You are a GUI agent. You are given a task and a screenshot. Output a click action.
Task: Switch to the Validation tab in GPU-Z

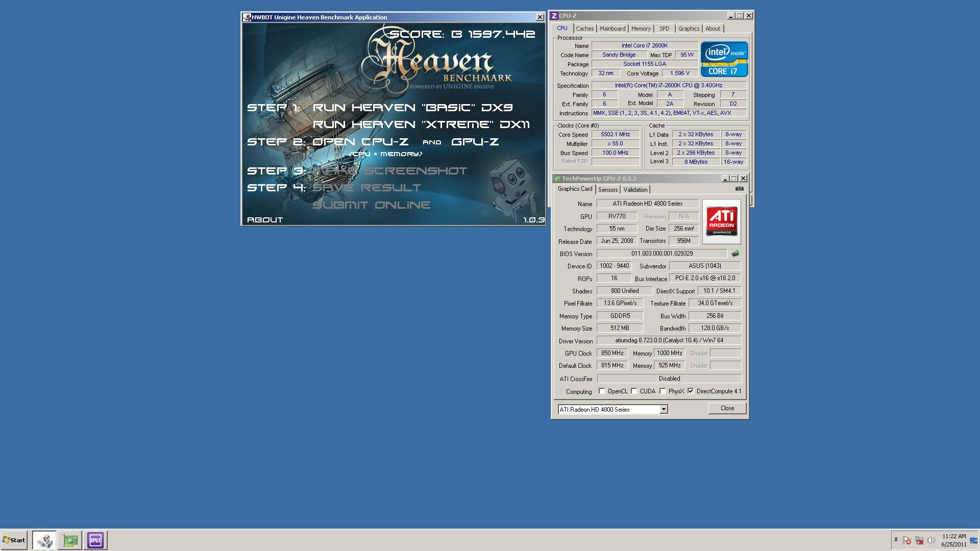635,190
